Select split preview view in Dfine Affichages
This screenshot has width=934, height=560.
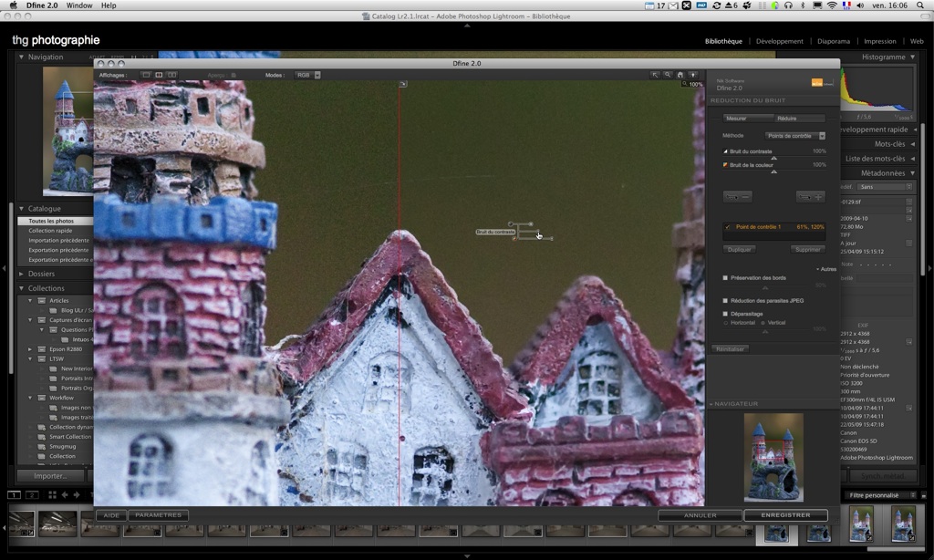(x=159, y=75)
